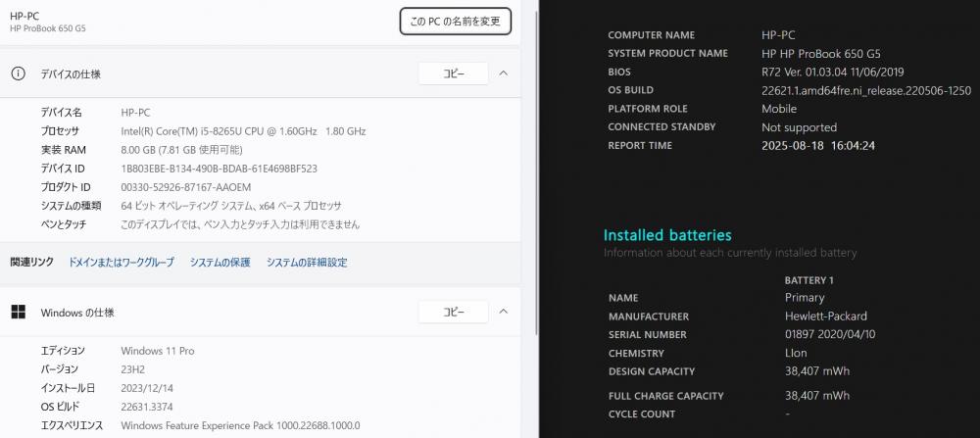The height and width of the screenshot is (438, 980).
Task: Open the advanced system settings link
Action: coord(307,263)
